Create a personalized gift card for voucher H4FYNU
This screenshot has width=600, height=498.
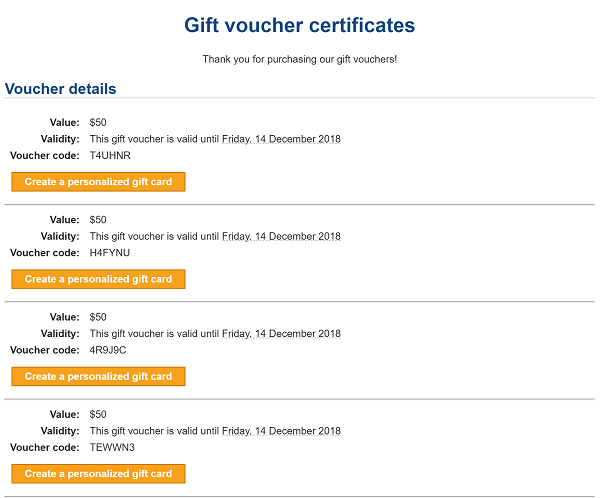tap(98, 279)
